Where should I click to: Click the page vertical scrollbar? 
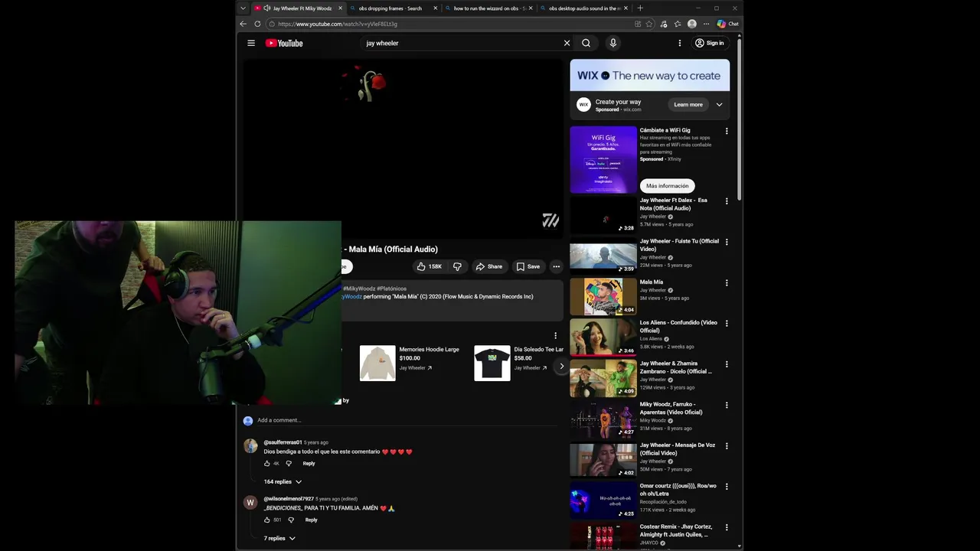pos(739,119)
